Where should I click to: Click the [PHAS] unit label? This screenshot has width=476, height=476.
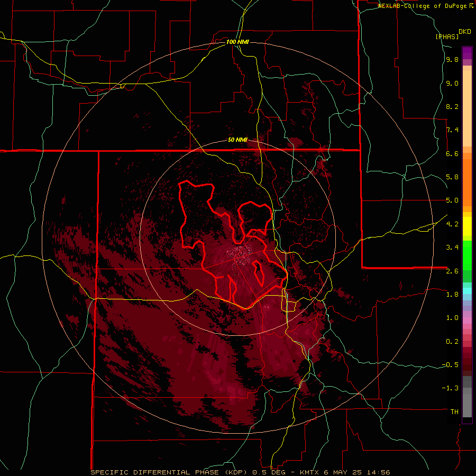pyautogui.click(x=447, y=36)
